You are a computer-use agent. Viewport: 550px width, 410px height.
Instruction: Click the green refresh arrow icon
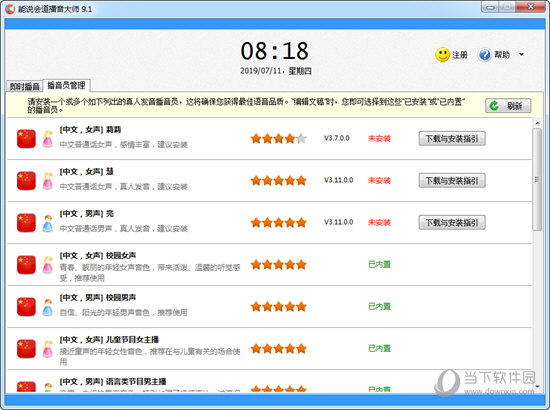494,106
